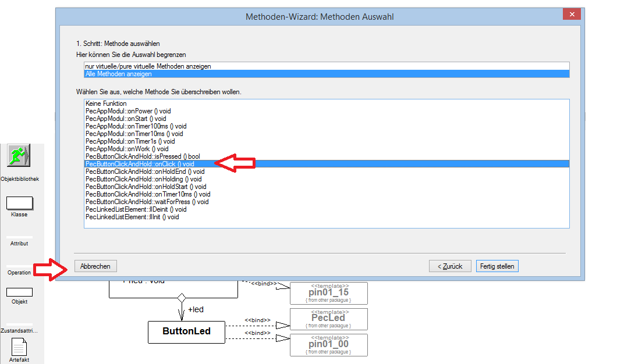Go back with the Zurück button
Viewport: 617px width, 364px height.
pos(449,266)
